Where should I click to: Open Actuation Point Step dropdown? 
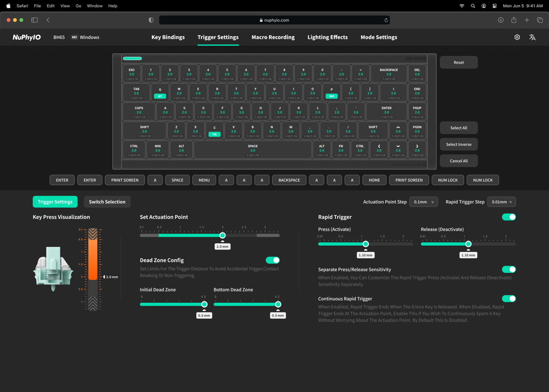tap(424, 202)
